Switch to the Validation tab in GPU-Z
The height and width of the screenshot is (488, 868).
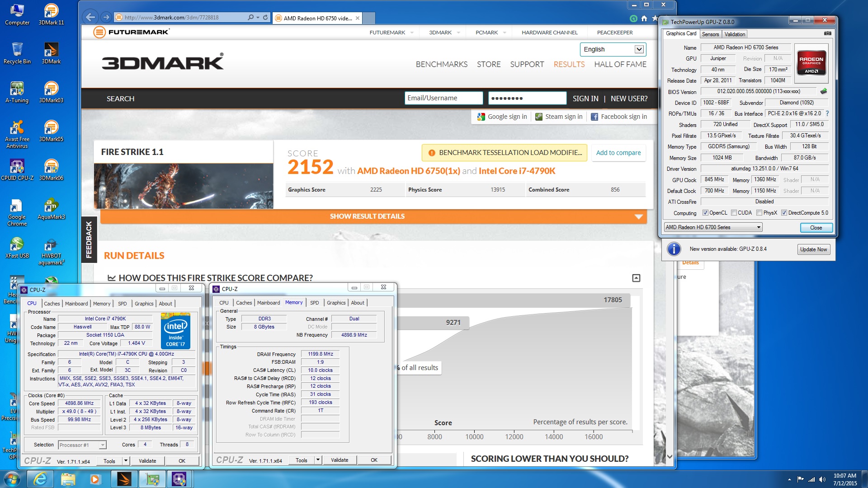coord(735,34)
